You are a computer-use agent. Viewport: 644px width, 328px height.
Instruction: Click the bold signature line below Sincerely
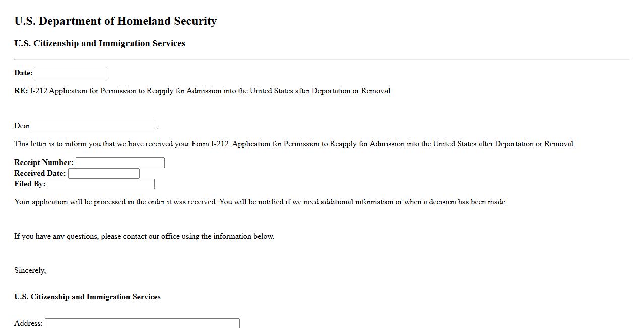coord(87,297)
